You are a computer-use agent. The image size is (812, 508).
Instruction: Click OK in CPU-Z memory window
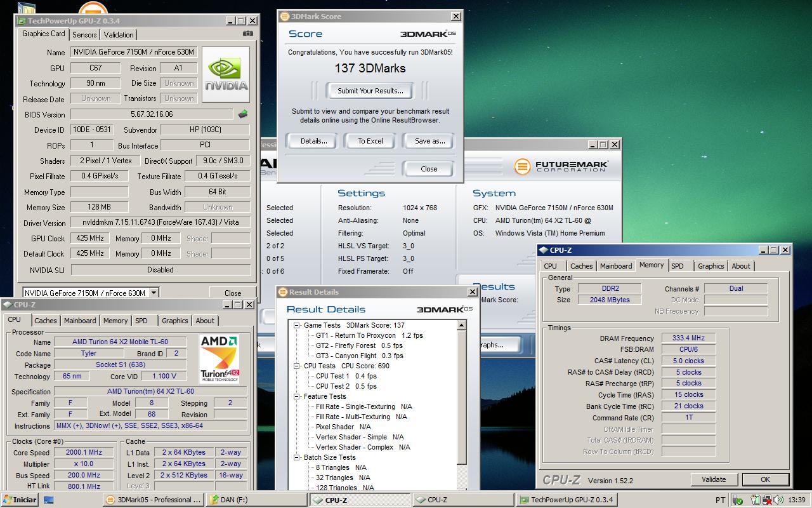(765, 479)
